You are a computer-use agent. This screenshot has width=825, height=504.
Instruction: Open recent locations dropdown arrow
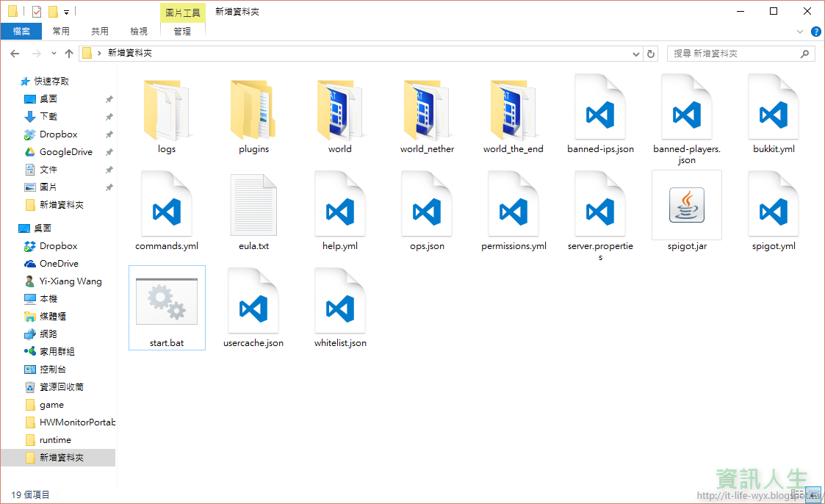(54, 53)
